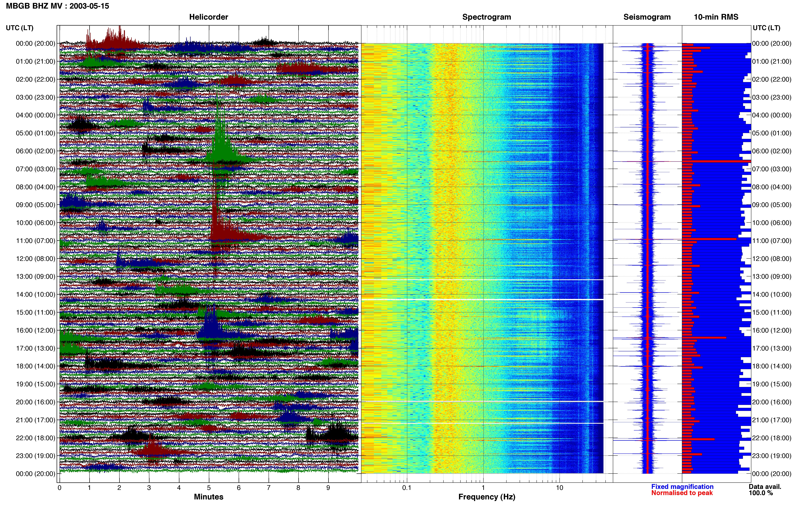Click the left time label '18:00 (14:00)'
This screenshot has width=812, height=508.
[35, 366]
